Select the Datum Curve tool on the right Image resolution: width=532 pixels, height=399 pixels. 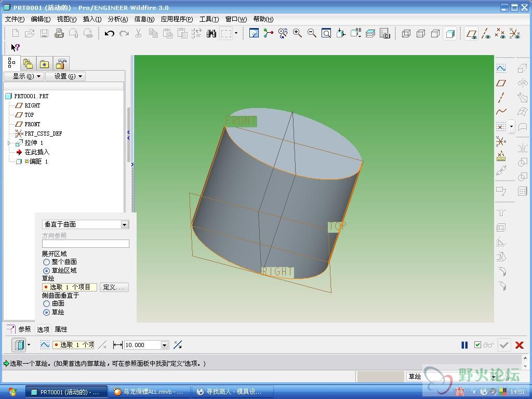coord(501,112)
